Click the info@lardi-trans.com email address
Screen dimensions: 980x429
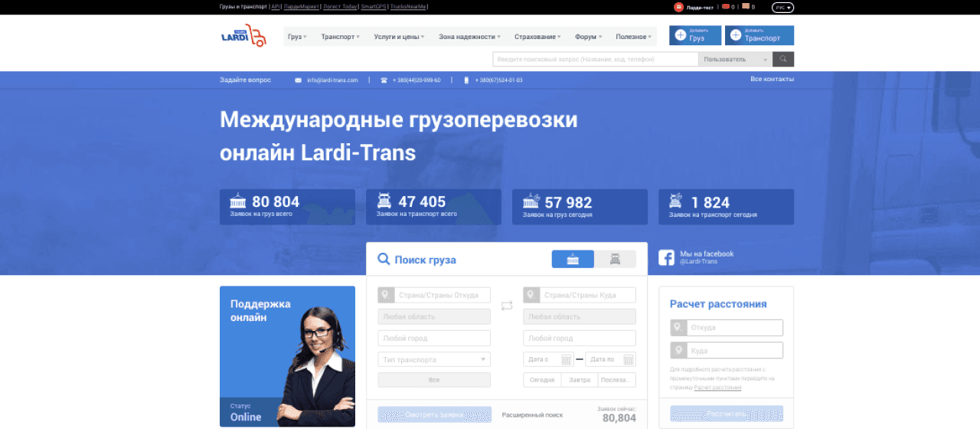(x=332, y=80)
